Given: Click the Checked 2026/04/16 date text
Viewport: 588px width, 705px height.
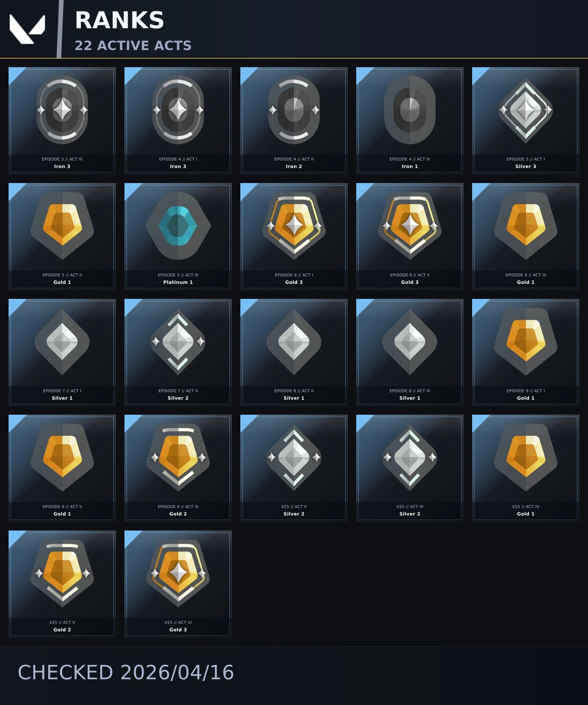Looking at the screenshot, I should [126, 672].
